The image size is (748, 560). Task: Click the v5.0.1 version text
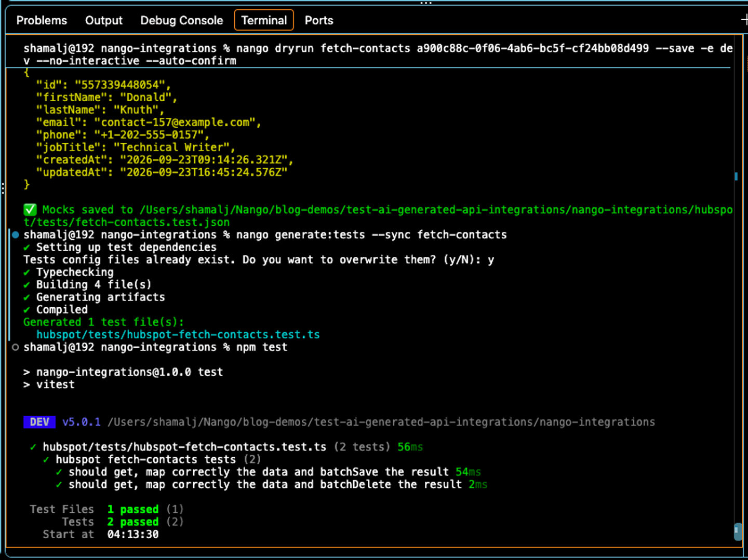[82, 422]
